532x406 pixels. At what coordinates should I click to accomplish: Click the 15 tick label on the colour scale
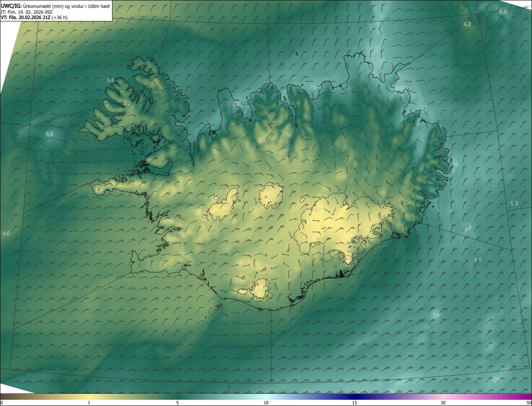[x=355, y=403]
